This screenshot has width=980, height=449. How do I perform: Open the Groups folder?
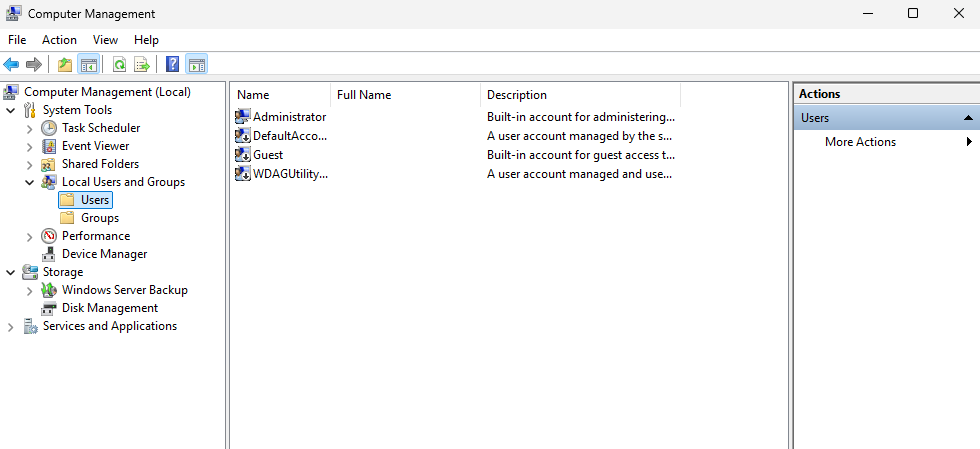click(x=99, y=218)
